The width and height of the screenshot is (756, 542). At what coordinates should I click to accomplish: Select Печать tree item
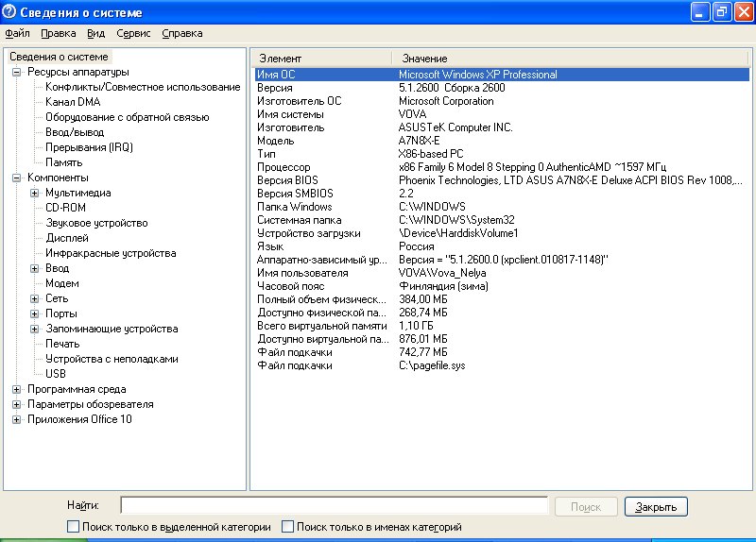62,344
